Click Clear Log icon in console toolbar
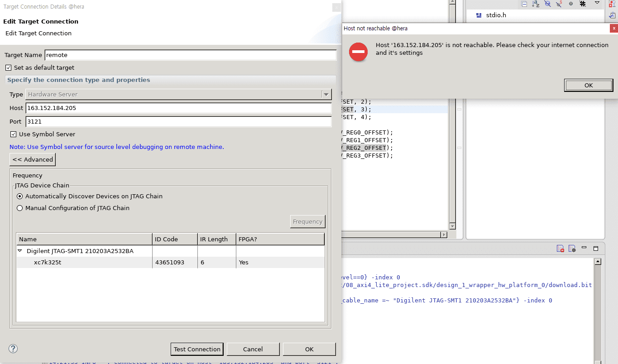This screenshot has width=618, height=364. tap(561, 249)
